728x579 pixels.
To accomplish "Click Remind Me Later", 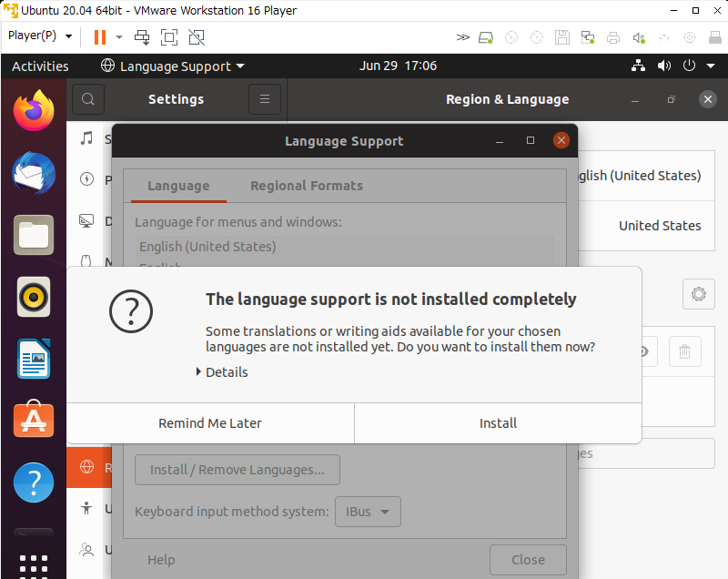I will click(x=210, y=423).
